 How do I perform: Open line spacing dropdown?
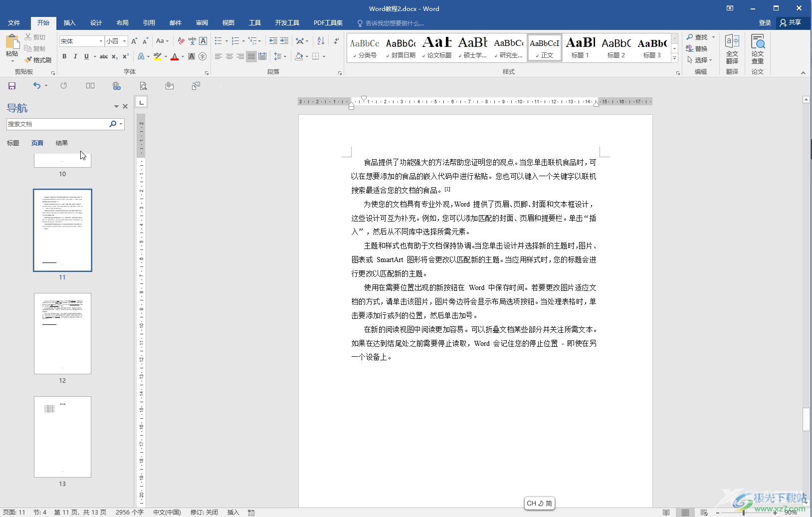tap(280, 56)
